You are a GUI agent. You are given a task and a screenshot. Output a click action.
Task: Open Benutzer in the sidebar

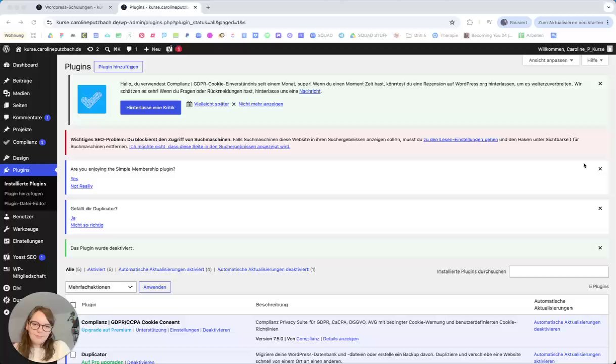coord(23,216)
